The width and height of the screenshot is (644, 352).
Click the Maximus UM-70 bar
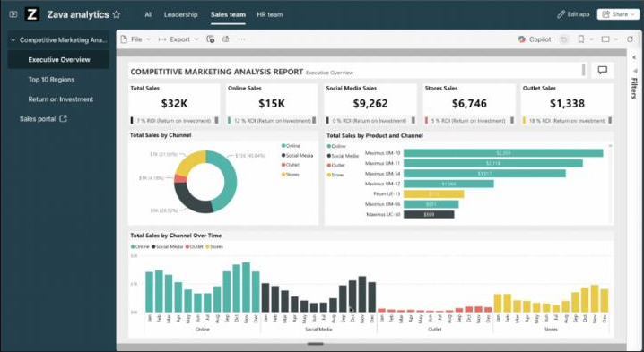coord(503,153)
